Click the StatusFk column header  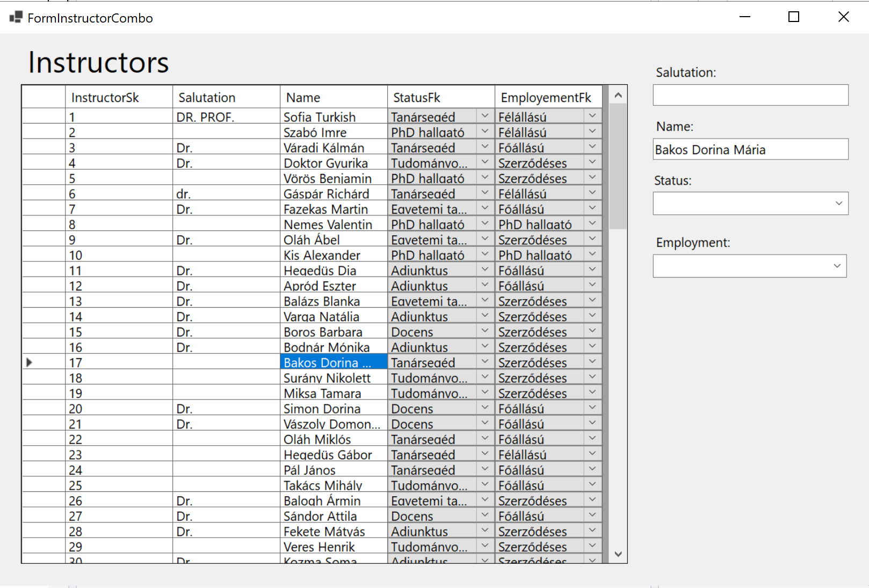(441, 97)
